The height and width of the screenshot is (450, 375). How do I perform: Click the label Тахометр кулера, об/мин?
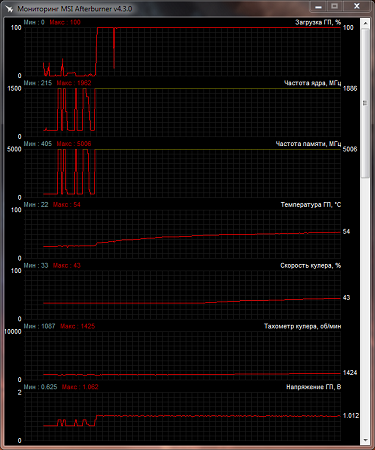tap(302, 326)
